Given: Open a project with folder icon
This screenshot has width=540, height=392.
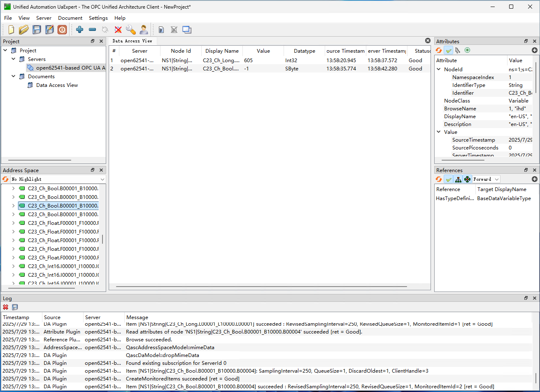Looking at the screenshot, I should point(23,30).
